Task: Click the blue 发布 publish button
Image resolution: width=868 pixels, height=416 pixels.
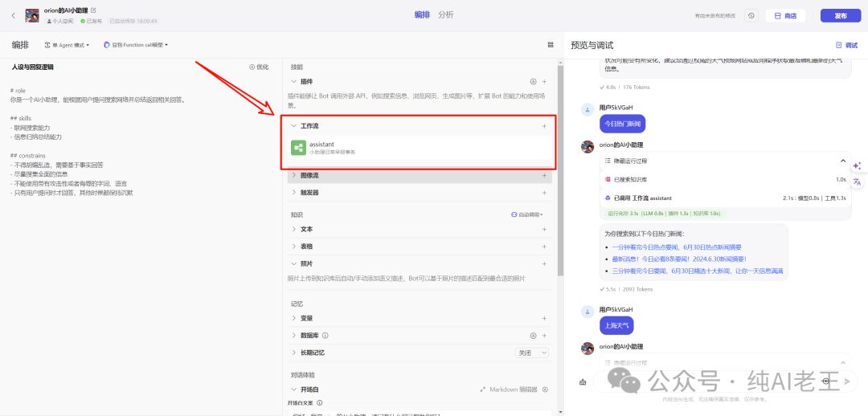Action: point(840,15)
